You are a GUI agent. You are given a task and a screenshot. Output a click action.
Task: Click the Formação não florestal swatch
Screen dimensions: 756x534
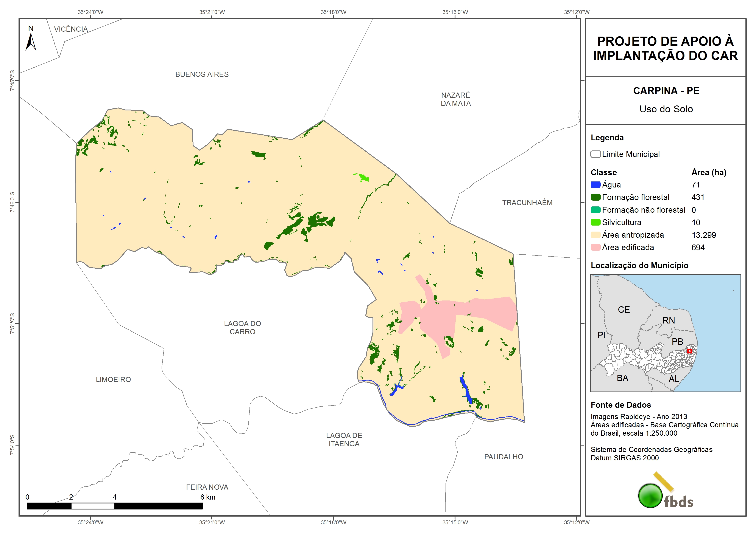tap(595, 210)
